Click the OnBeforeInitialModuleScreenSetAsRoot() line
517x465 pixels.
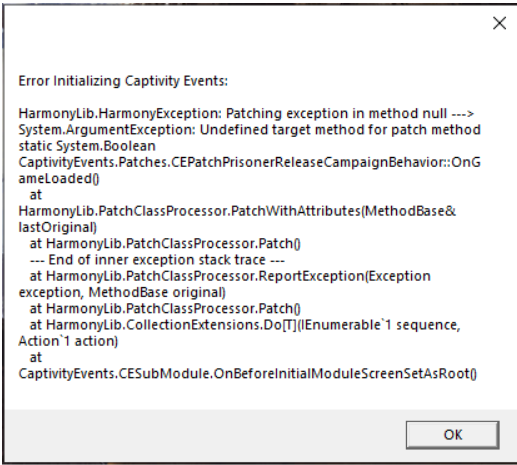248,374
